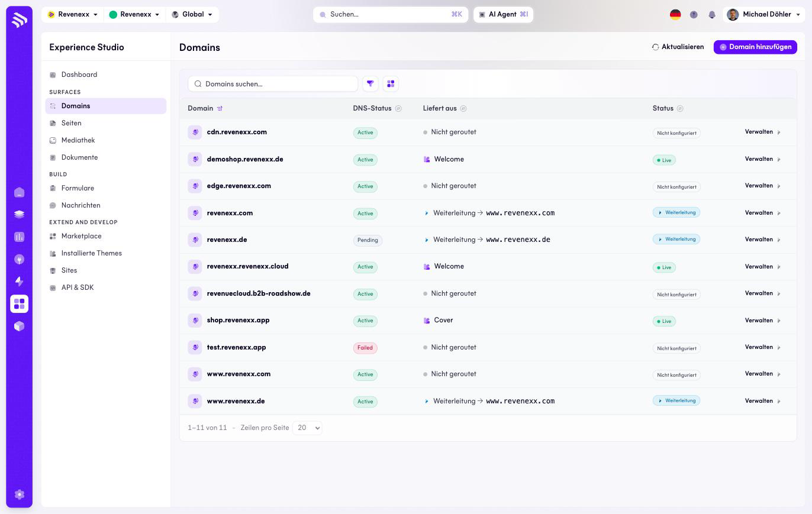Focus the Domains suchen search box
812x514 pixels.
tap(273, 84)
